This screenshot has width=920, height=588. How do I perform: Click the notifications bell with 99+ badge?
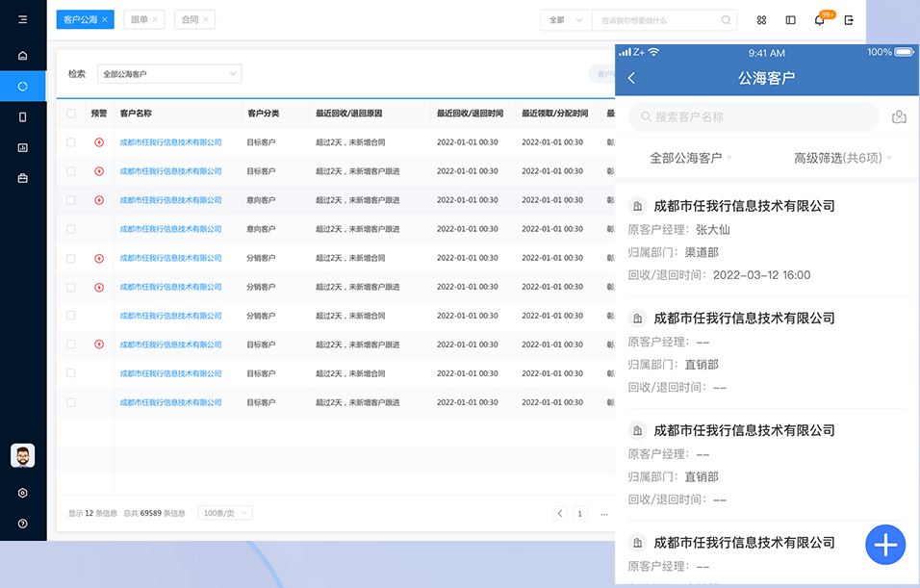pyautogui.click(x=819, y=20)
